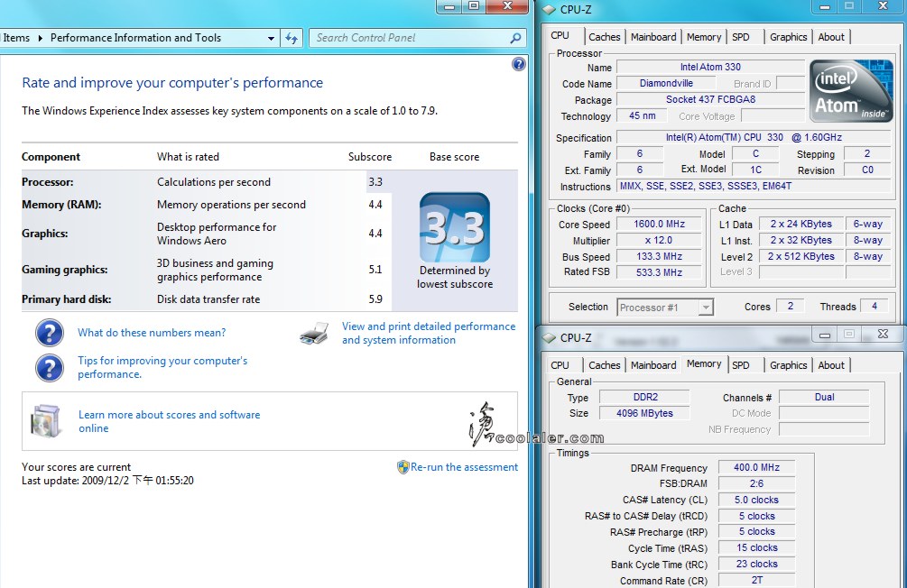Click the 3.3 base score badge
The height and width of the screenshot is (588, 907).
point(455,227)
